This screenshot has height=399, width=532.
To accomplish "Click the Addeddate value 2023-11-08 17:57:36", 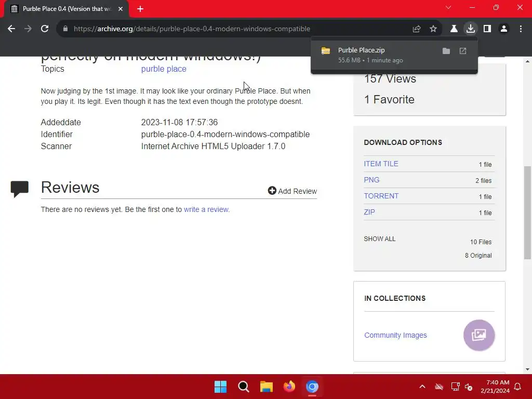I will click(179, 122).
